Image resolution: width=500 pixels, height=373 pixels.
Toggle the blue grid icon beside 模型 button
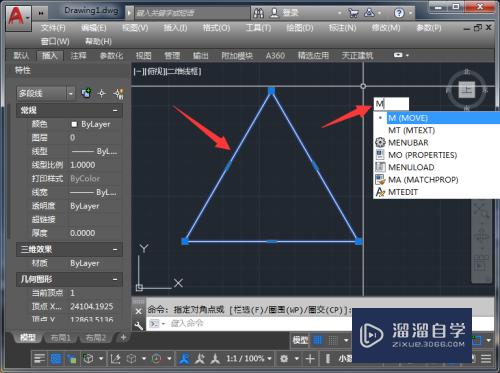tap(318, 340)
